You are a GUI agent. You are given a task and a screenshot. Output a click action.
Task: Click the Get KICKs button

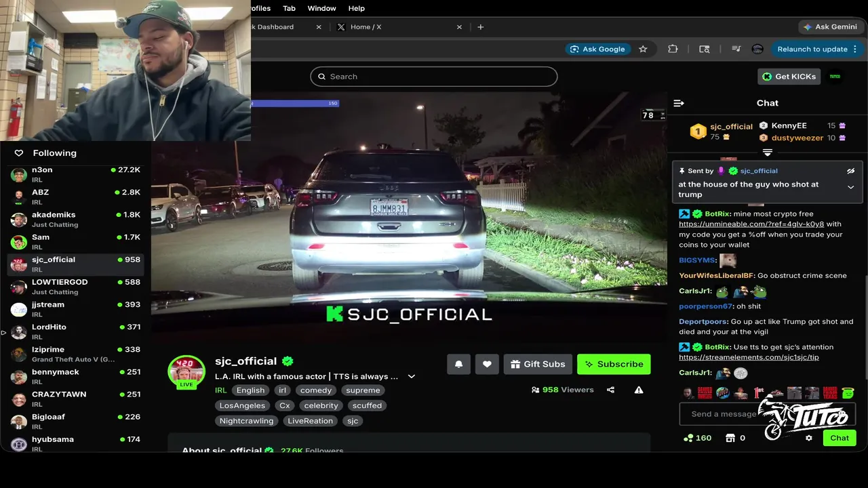click(x=789, y=77)
